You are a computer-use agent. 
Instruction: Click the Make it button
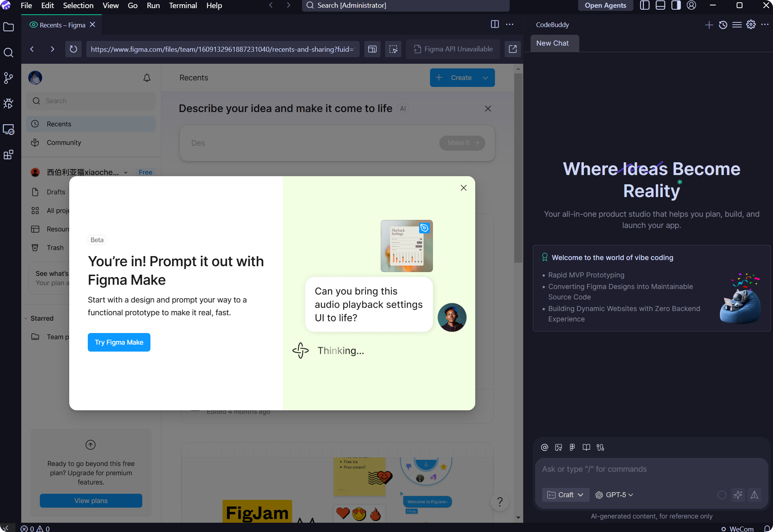pyautogui.click(x=462, y=143)
